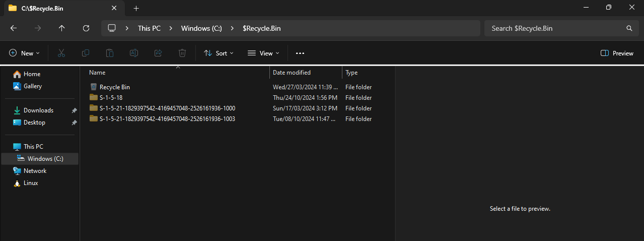Select the folder icon ending in -1000
644x241 pixels.
pyautogui.click(x=93, y=108)
